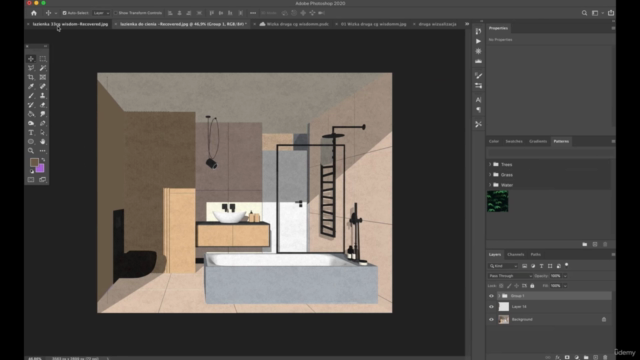Open the Opacity slider dropdown arrow
640x360 pixels.
tap(565, 276)
